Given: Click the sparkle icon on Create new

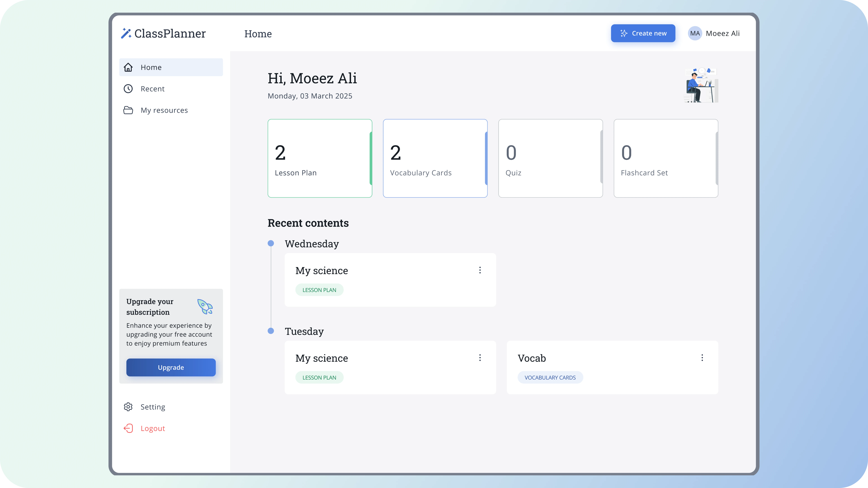Looking at the screenshot, I should [x=624, y=33].
